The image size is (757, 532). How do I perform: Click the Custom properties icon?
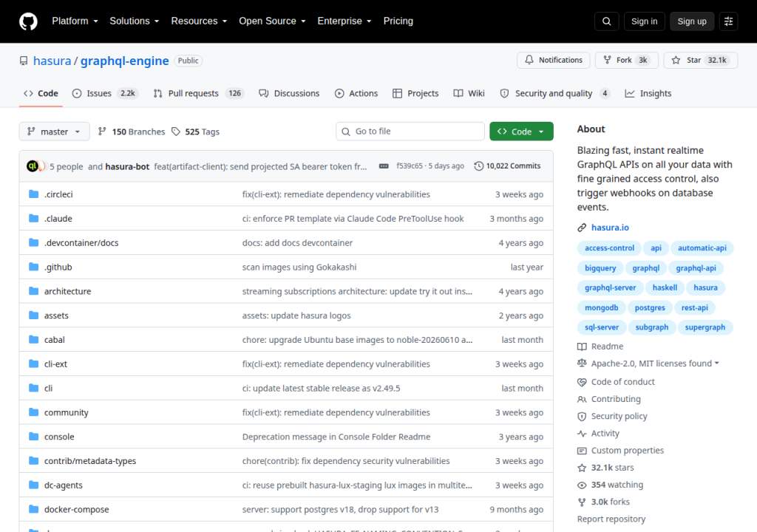pos(582,451)
